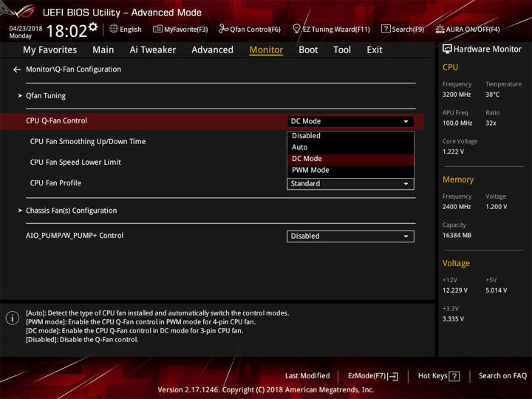Click the +12V 12.229 V reading
Screen dimensions: 532x399
click(x=455, y=290)
